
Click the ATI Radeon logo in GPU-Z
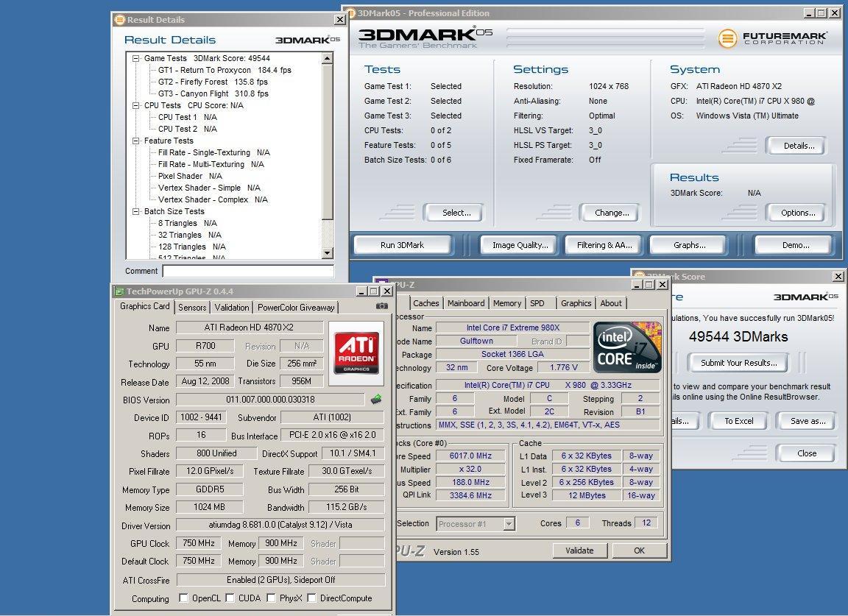coord(356,353)
